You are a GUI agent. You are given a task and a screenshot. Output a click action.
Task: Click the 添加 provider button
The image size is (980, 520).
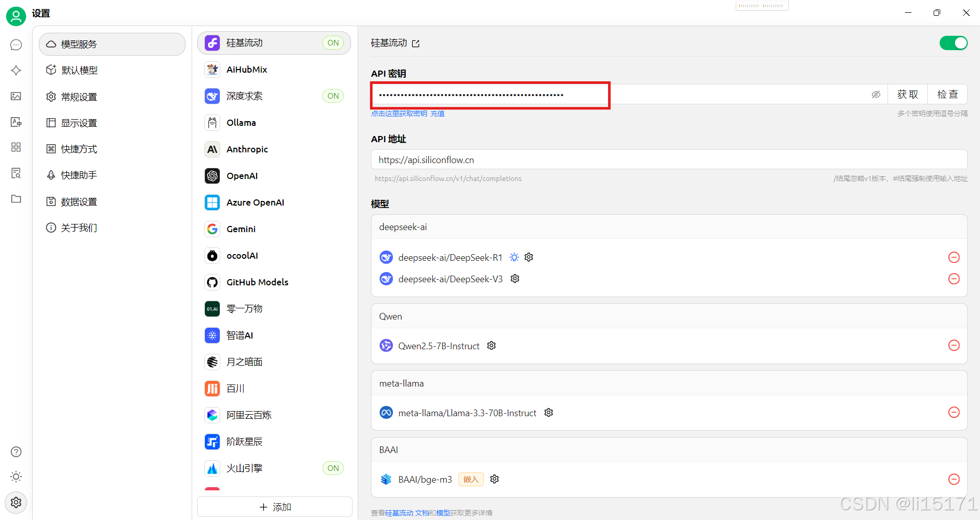point(275,507)
